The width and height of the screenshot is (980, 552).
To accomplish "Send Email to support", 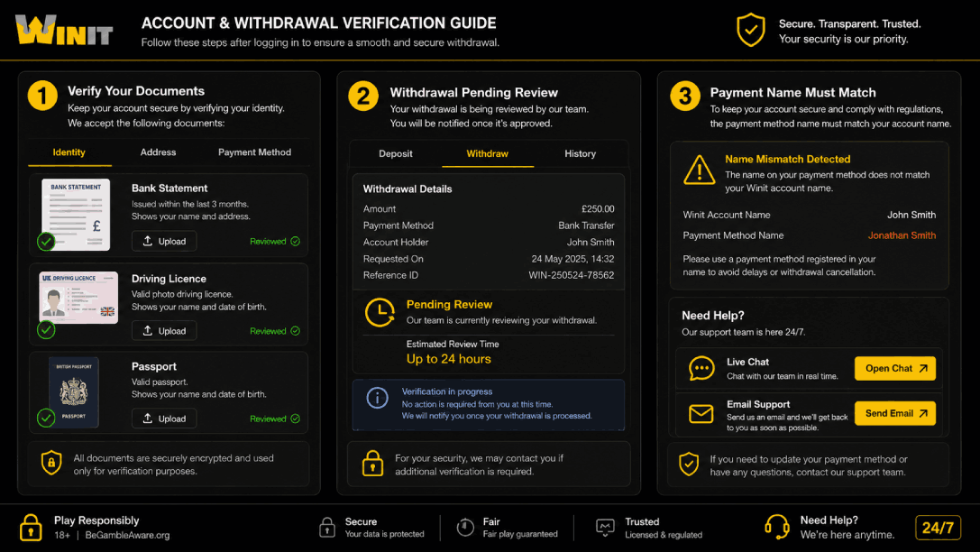I will point(895,413).
